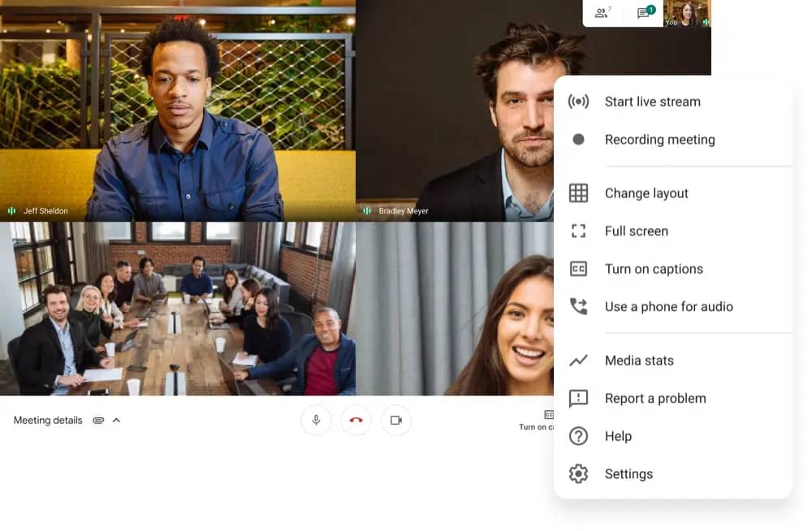Image resolution: width=812 pixels, height=531 pixels.
Task: Enable Use a phone for audio
Action: click(669, 306)
